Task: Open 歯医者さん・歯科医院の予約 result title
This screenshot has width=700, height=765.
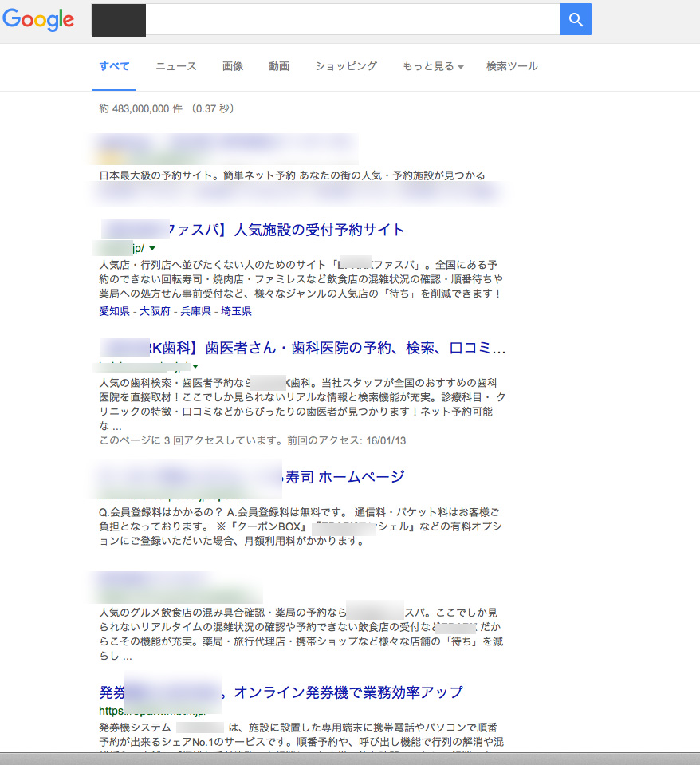Action: click(x=303, y=348)
